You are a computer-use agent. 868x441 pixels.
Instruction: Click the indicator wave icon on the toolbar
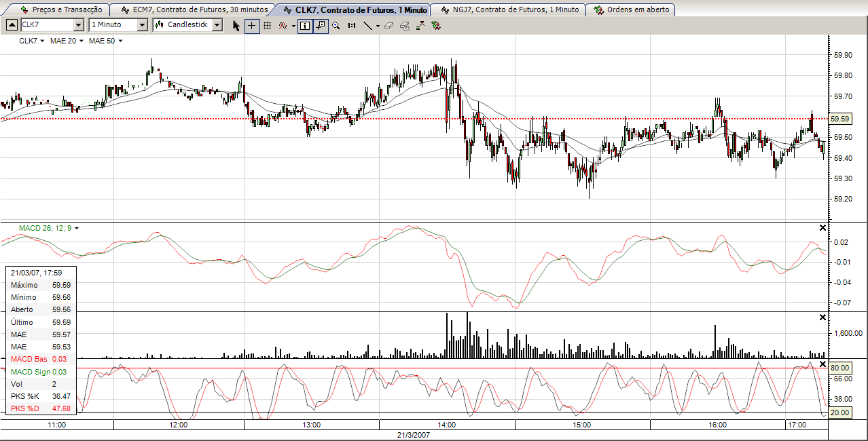(x=283, y=26)
